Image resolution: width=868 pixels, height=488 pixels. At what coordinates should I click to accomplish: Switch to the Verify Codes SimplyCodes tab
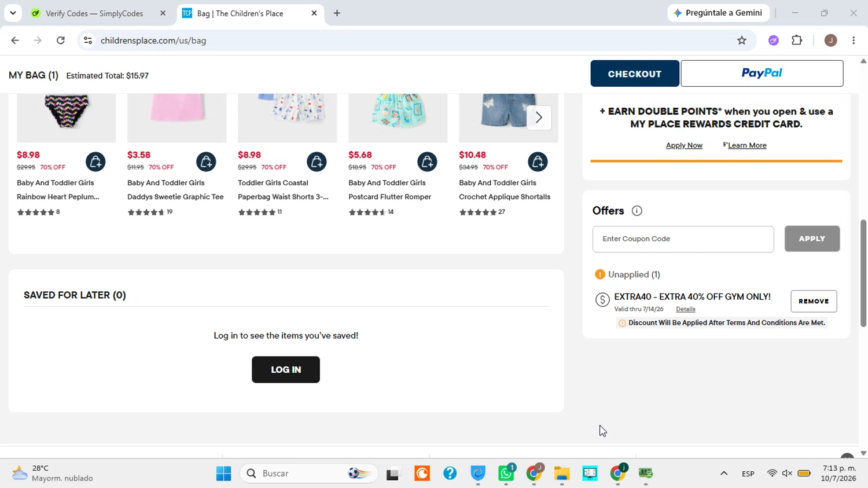(x=94, y=13)
